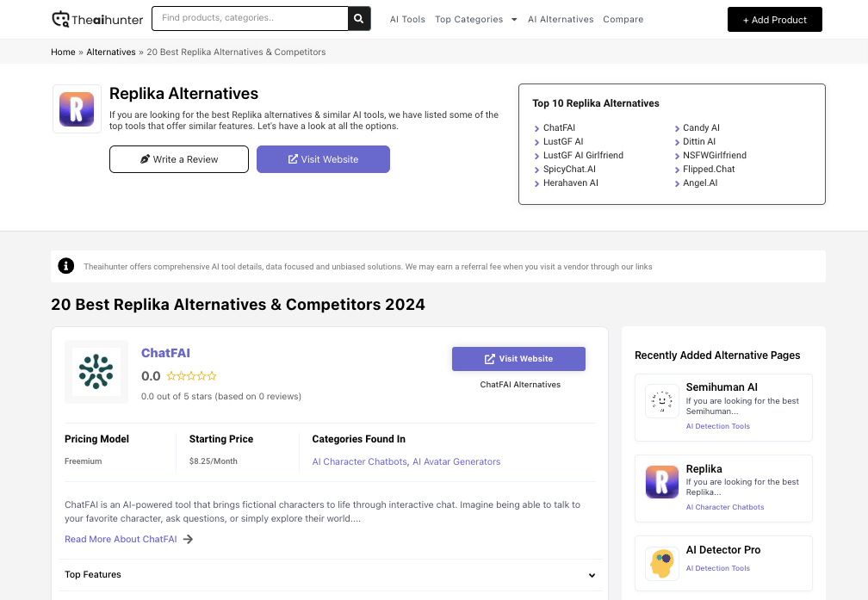The height and width of the screenshot is (600, 868).
Task: Open Flipped.Chat link
Action: (709, 170)
